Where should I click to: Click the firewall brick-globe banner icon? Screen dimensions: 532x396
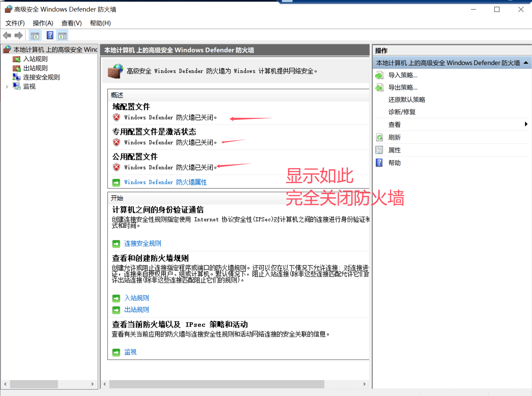coord(115,71)
